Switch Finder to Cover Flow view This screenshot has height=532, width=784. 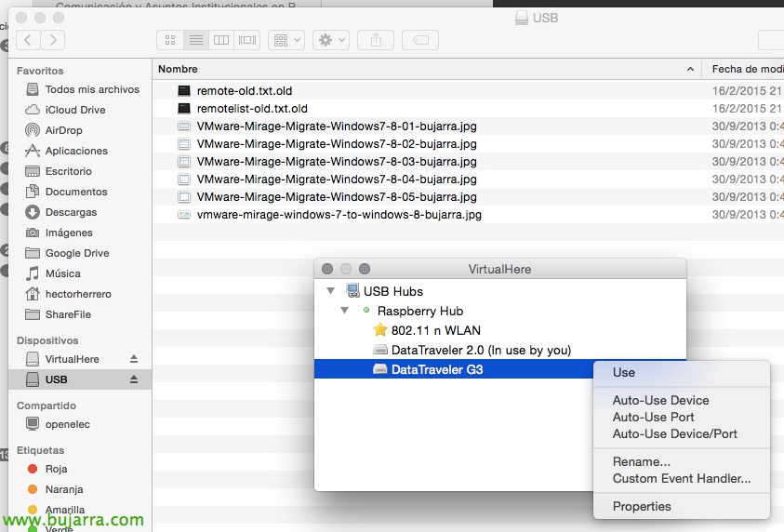click(246, 40)
